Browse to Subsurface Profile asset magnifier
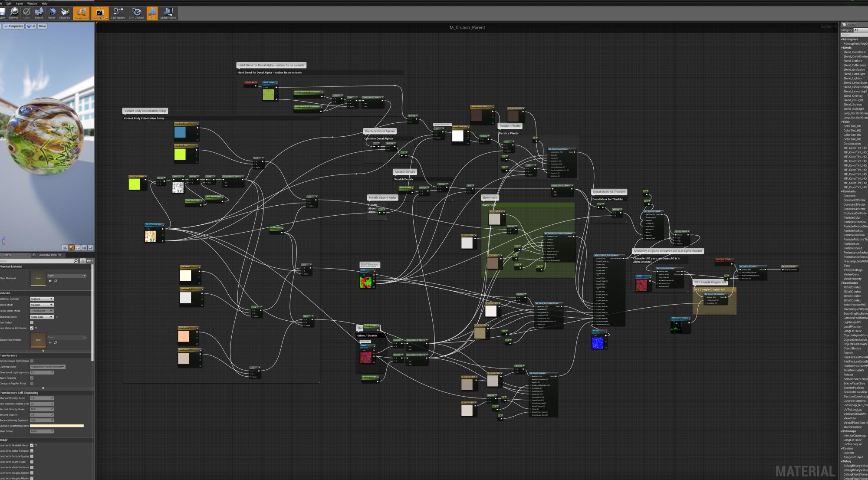 point(56,342)
